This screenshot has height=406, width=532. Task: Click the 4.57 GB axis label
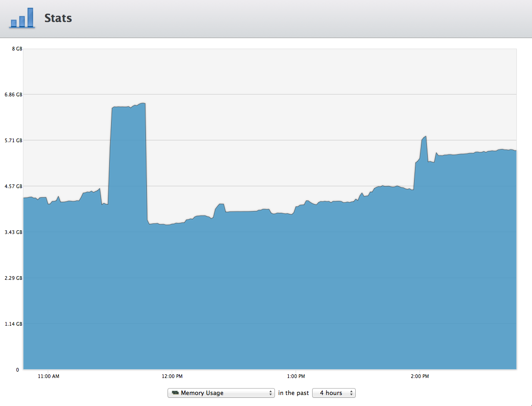14,186
